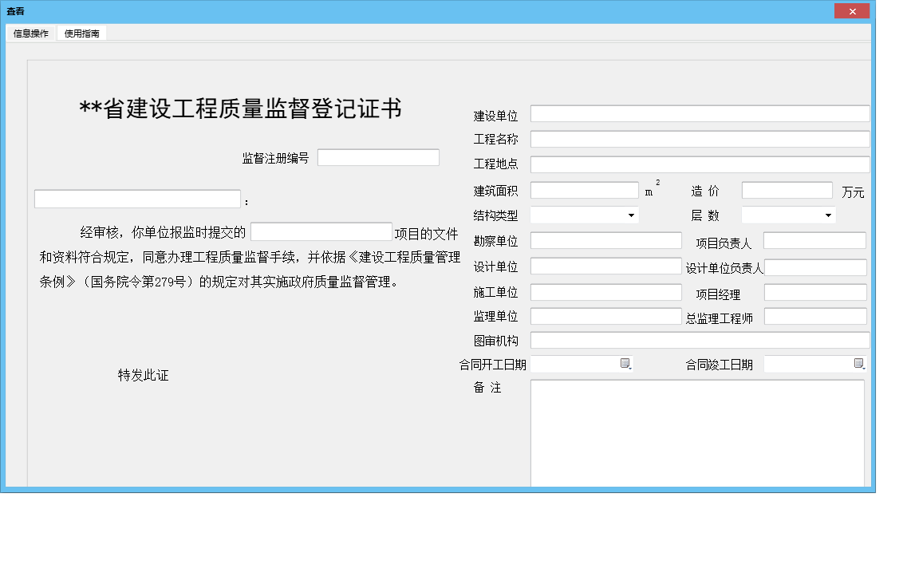This screenshot has height=588, width=907.
Task: Click the 施工单位 input field
Action: (605, 292)
